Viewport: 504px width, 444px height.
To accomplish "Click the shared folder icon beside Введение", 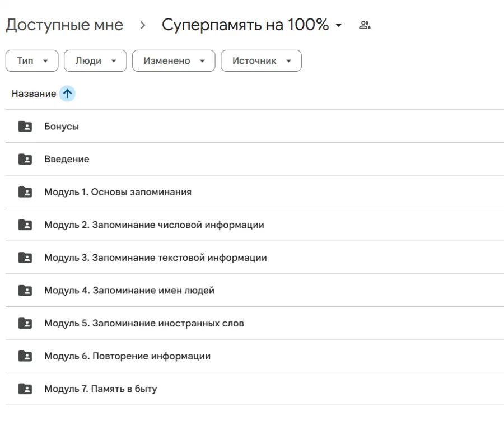I will (25, 159).
